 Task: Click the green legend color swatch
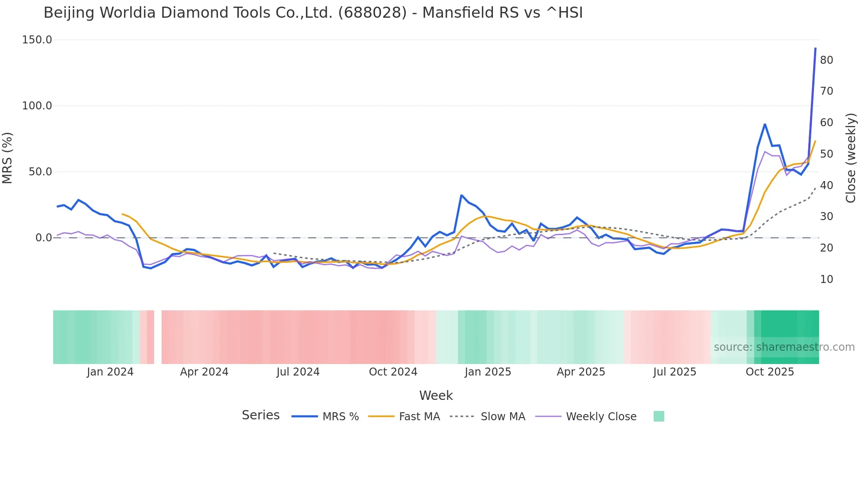tap(659, 416)
